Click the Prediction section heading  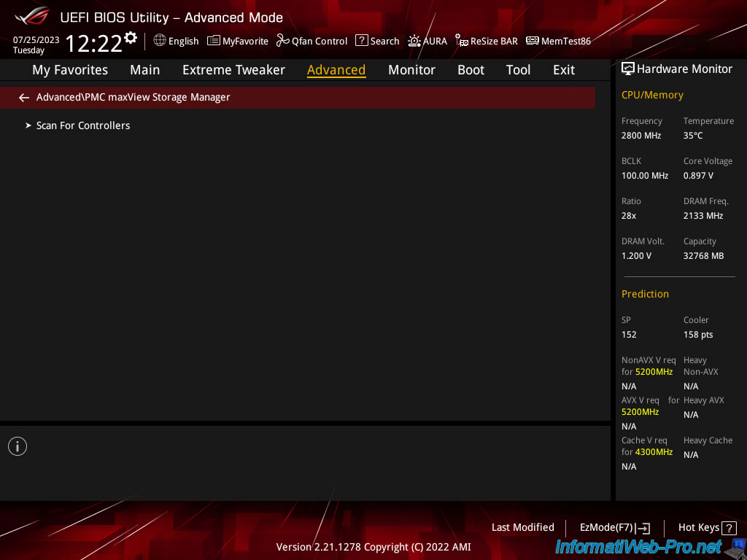point(645,294)
